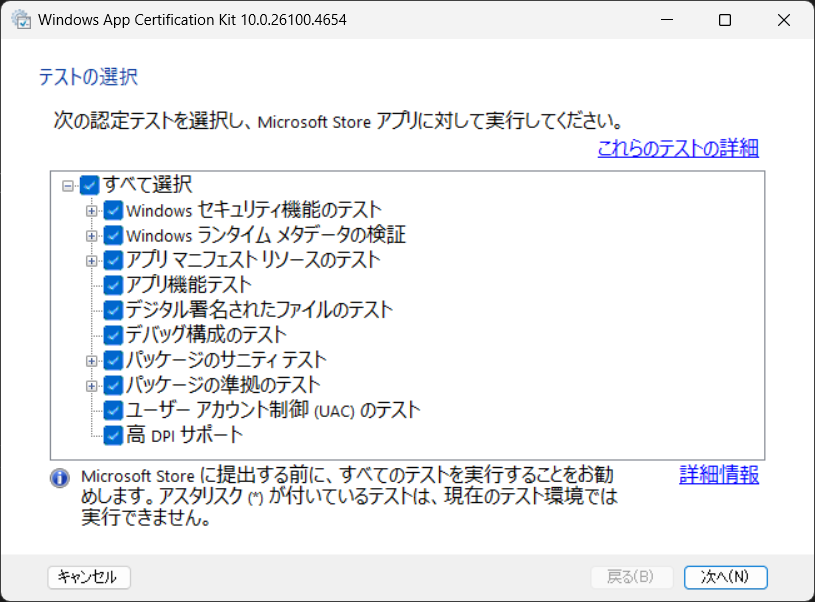Close the Certification Kit window

(783, 20)
